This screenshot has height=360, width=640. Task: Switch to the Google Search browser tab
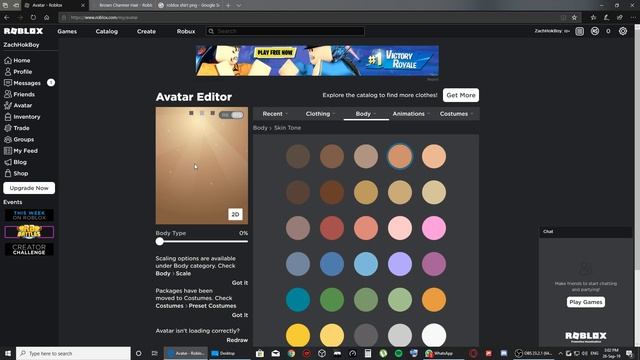tap(189, 5)
